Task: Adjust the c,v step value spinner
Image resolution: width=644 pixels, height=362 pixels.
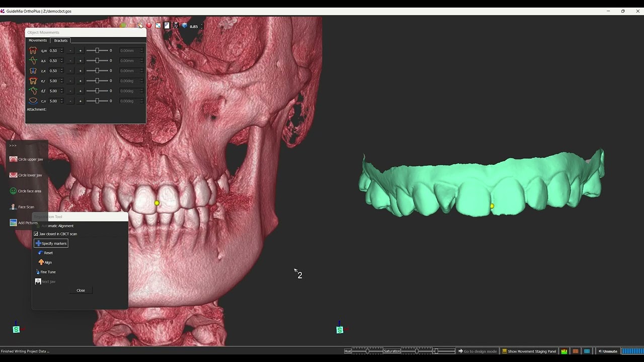Action: pos(62,101)
